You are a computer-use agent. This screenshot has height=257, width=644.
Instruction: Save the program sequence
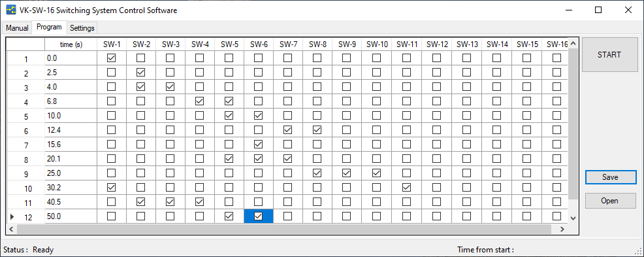(x=610, y=177)
